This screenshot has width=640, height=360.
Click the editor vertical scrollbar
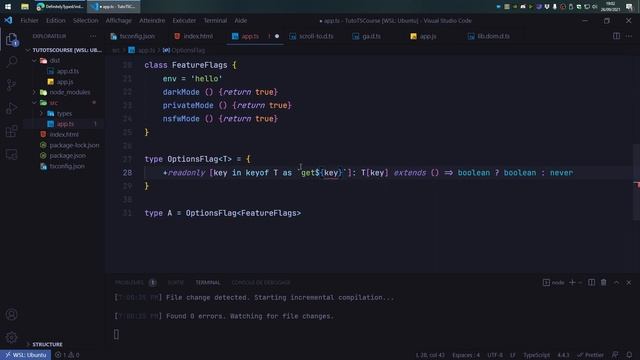636,182
